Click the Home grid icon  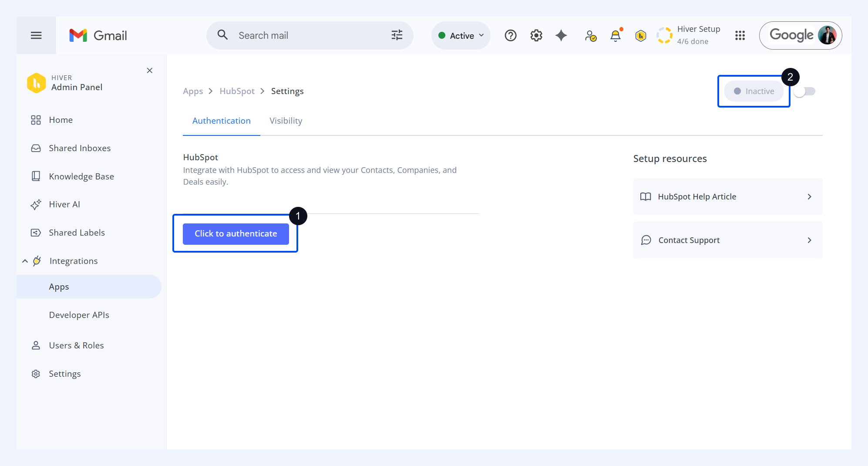(36, 120)
